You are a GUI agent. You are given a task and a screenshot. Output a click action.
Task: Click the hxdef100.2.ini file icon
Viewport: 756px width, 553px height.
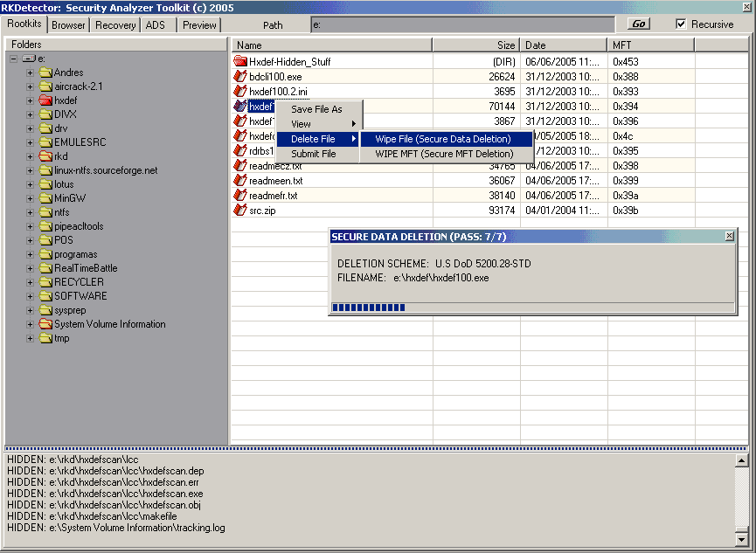point(240,92)
